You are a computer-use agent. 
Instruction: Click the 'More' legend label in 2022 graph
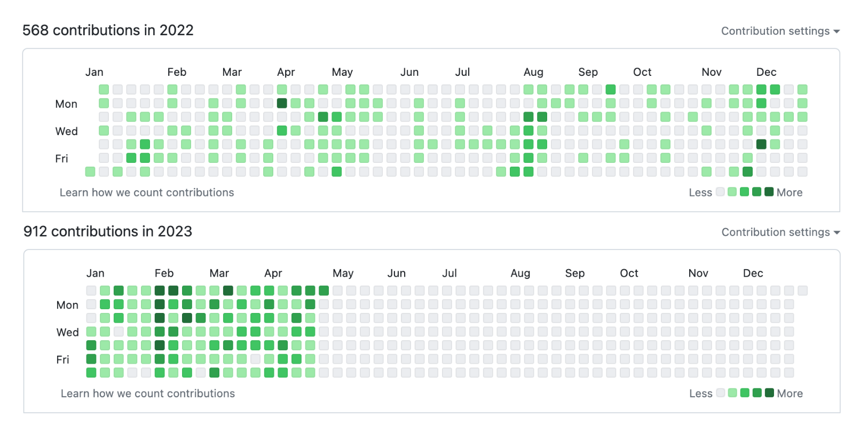pyautogui.click(x=790, y=193)
